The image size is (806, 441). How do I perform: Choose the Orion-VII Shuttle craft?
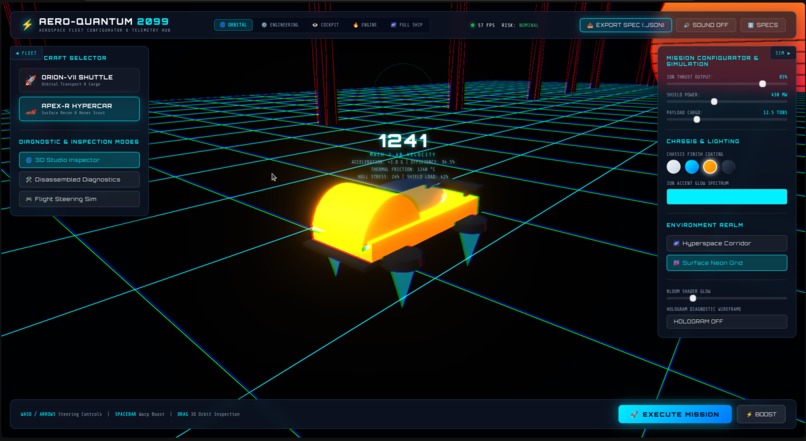click(x=79, y=80)
